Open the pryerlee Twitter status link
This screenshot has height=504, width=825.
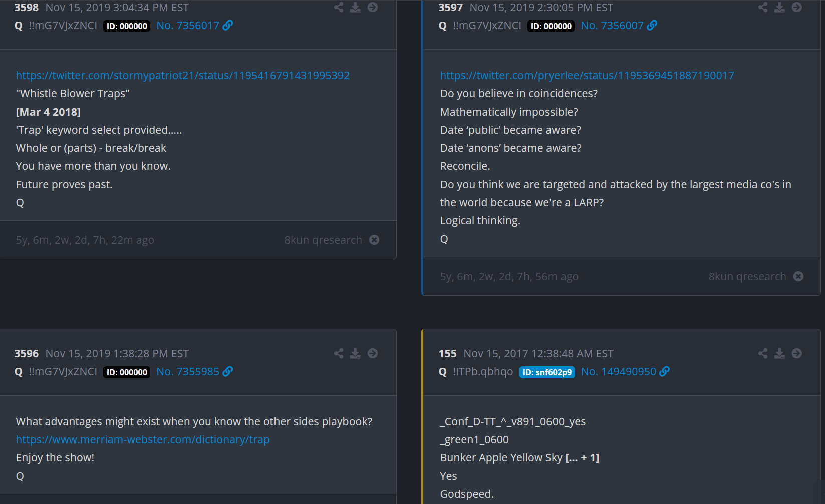[x=587, y=75]
